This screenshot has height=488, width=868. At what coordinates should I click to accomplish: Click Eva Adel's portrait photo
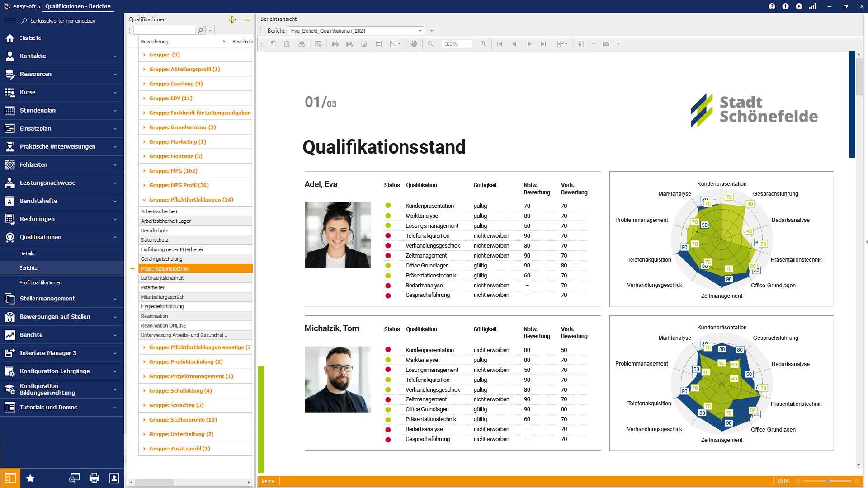(x=338, y=235)
